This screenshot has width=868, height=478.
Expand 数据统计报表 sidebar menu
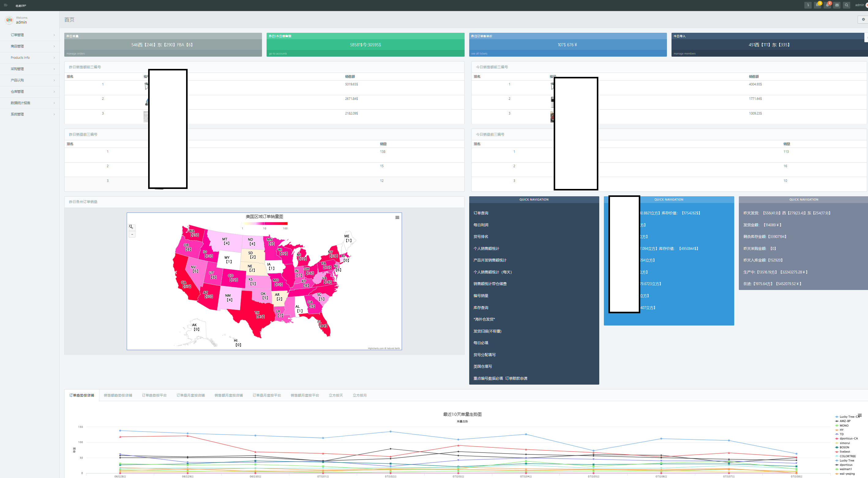point(30,103)
